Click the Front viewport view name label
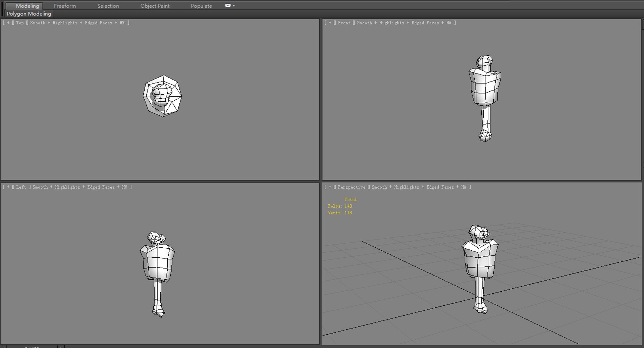644x348 pixels. [344, 23]
